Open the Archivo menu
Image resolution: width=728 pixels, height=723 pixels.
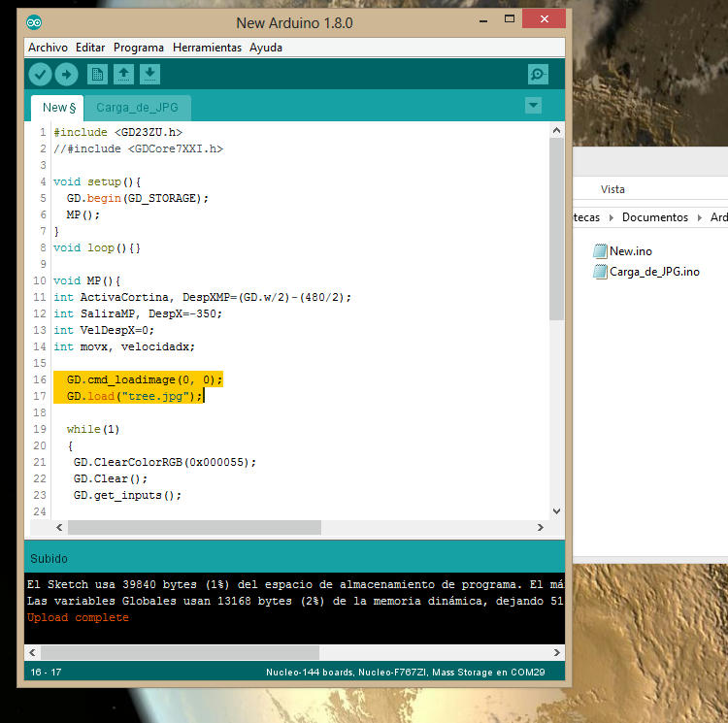tap(48, 48)
